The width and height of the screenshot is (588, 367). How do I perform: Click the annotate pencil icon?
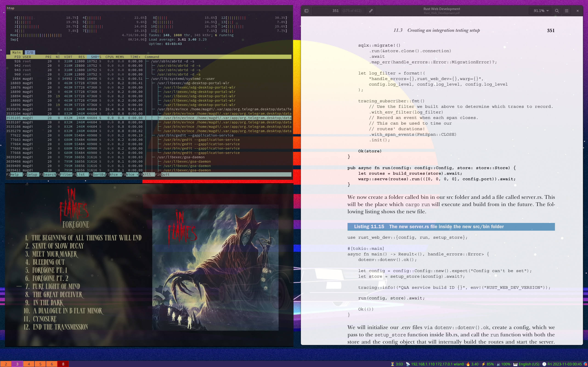coord(371,11)
